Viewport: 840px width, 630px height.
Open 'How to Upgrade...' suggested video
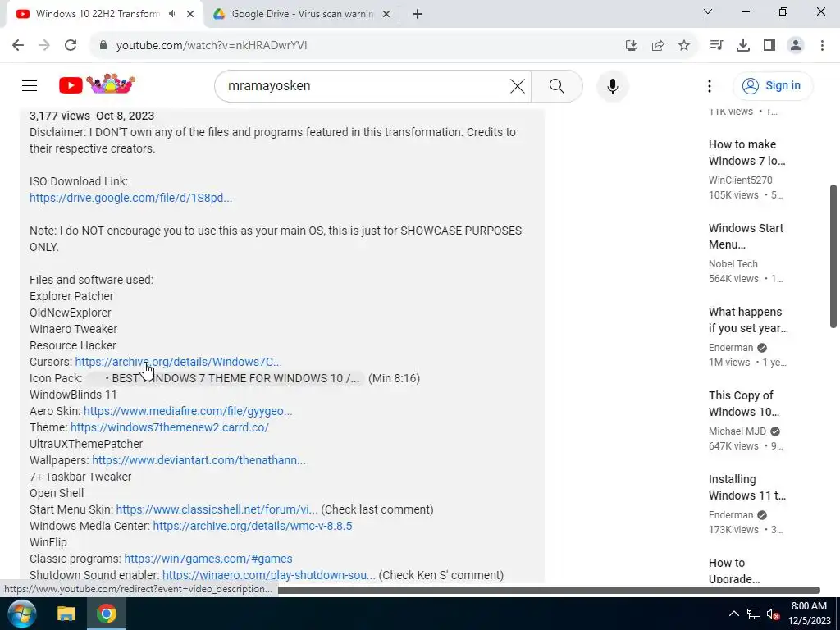point(734,571)
